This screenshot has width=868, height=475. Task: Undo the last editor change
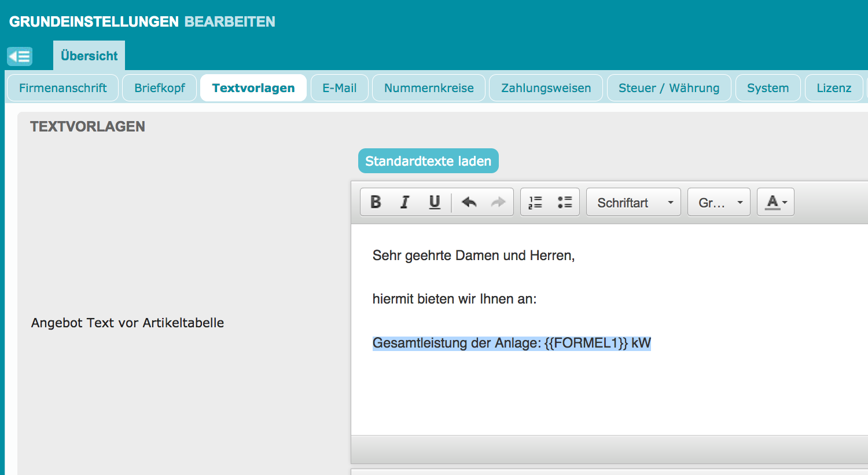coord(469,202)
